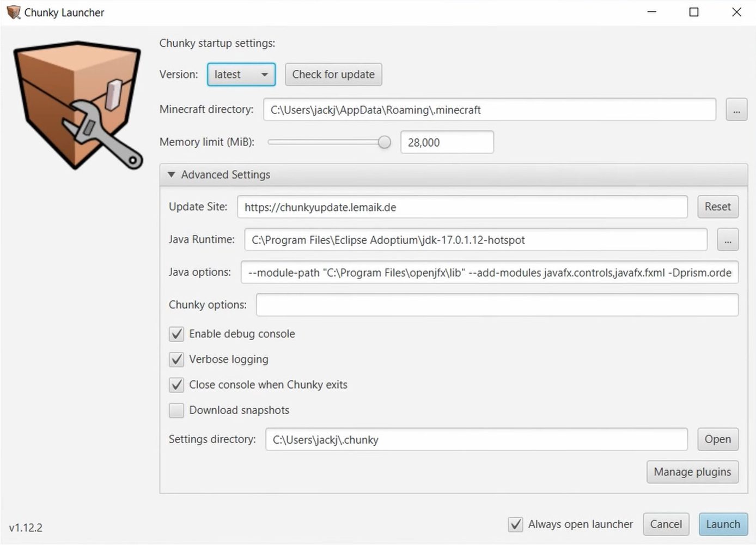Image resolution: width=756 pixels, height=545 pixels.
Task: Toggle Always open launcher checkbox
Action: [515, 524]
